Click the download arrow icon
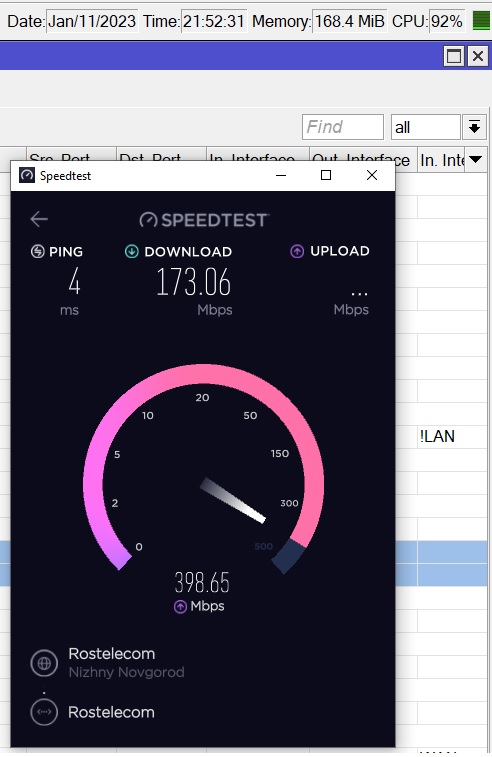The height and width of the screenshot is (757, 492). (x=131, y=252)
